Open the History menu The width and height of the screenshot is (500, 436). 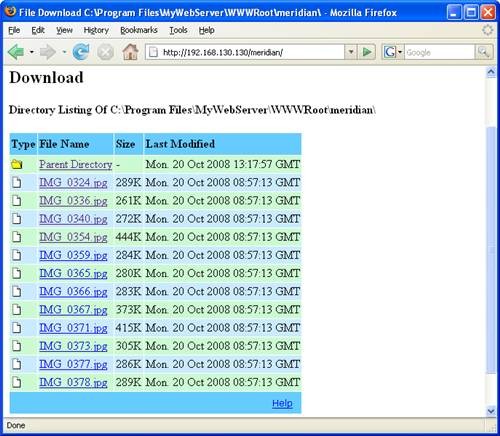pos(96,30)
